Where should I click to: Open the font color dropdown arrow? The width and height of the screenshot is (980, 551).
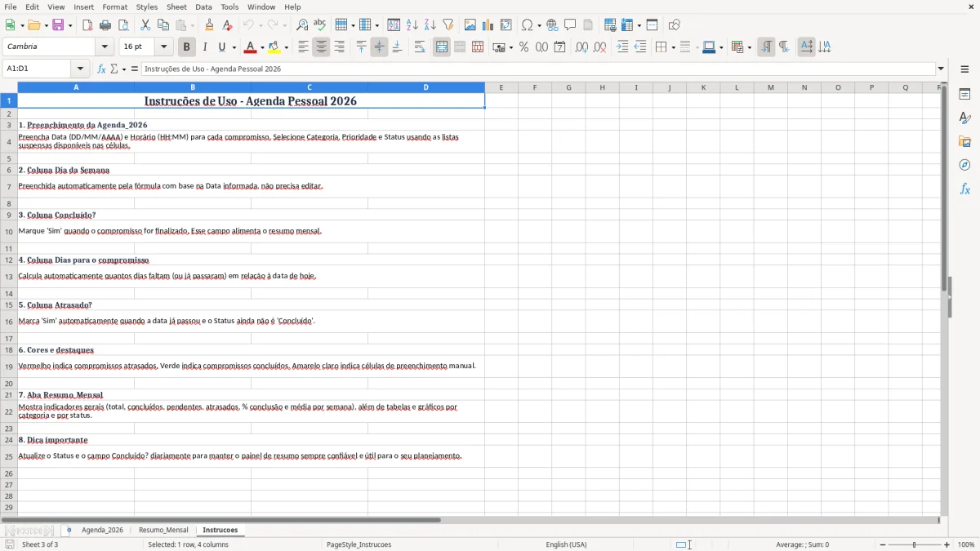262,47
